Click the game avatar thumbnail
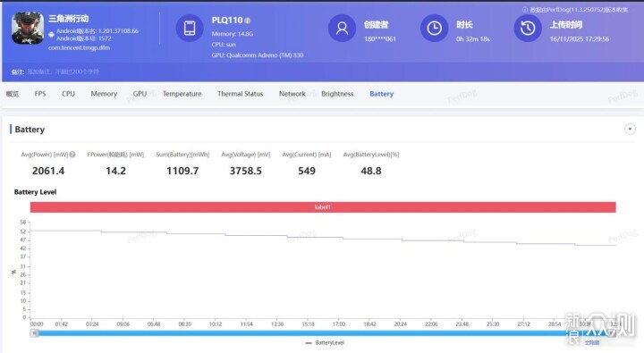The width and height of the screenshot is (644, 353). [28, 28]
